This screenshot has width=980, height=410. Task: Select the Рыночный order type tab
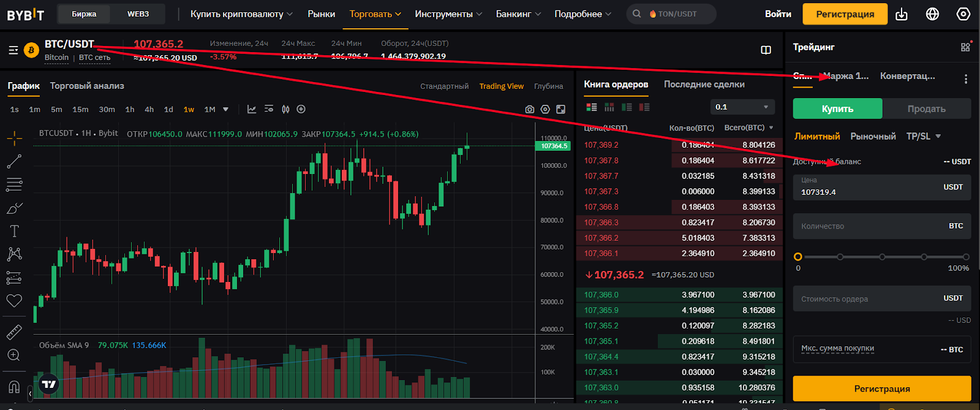[873, 136]
